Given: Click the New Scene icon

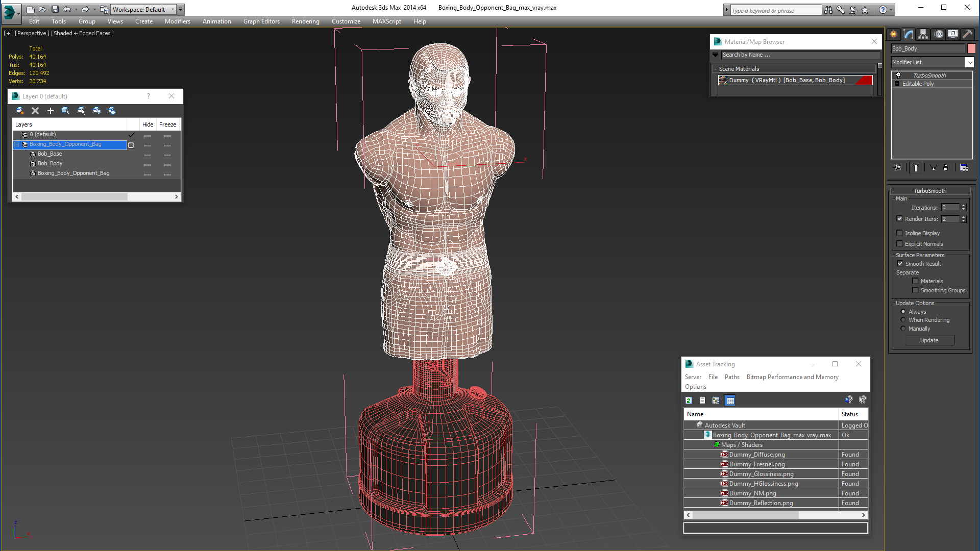Looking at the screenshot, I should coord(31,9).
